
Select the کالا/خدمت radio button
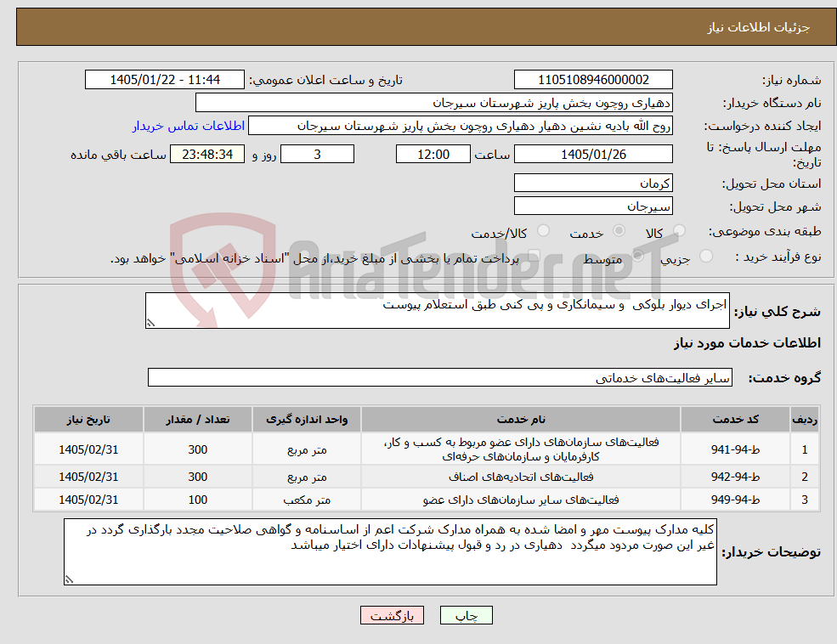(x=543, y=230)
